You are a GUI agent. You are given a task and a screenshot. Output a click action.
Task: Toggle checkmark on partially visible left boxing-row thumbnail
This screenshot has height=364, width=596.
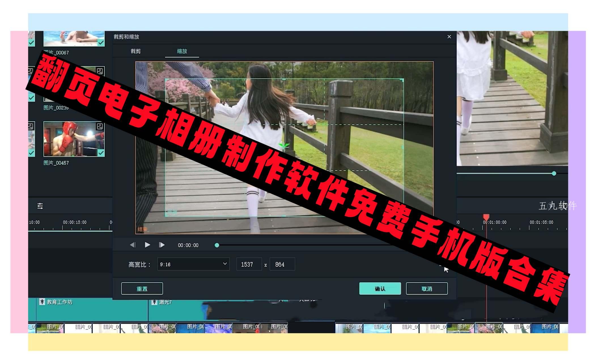click(x=31, y=153)
